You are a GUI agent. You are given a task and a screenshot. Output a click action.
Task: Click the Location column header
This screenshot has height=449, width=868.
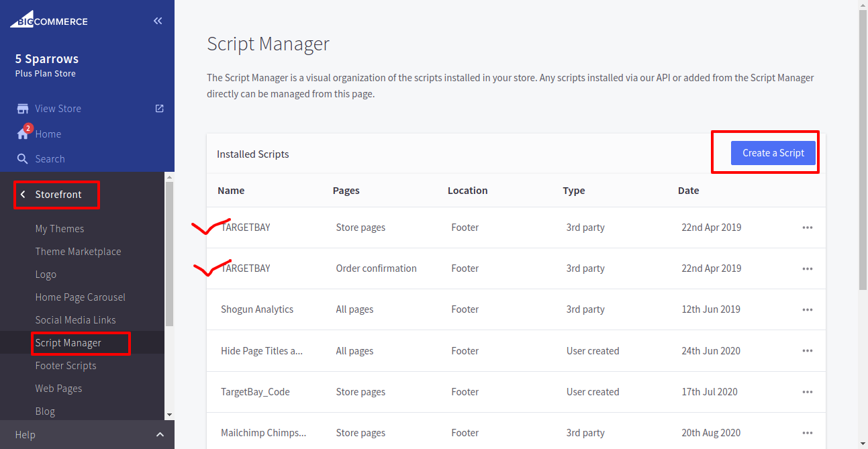(x=468, y=191)
